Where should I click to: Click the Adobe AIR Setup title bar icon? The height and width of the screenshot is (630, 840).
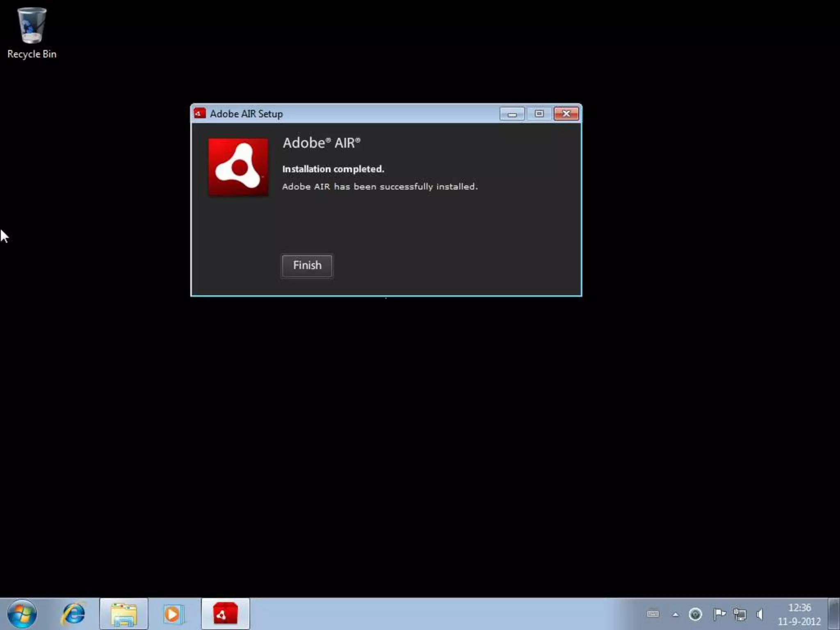tap(200, 113)
